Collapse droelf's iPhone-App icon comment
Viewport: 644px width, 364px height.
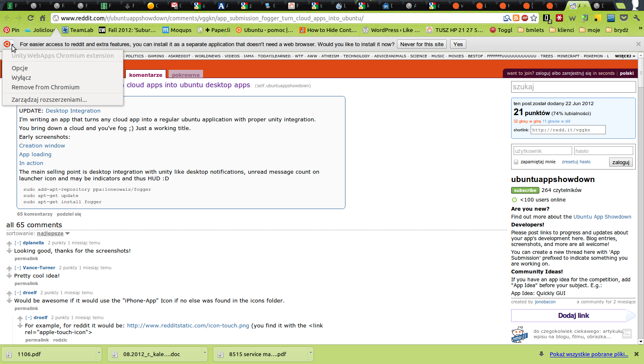(x=18, y=293)
